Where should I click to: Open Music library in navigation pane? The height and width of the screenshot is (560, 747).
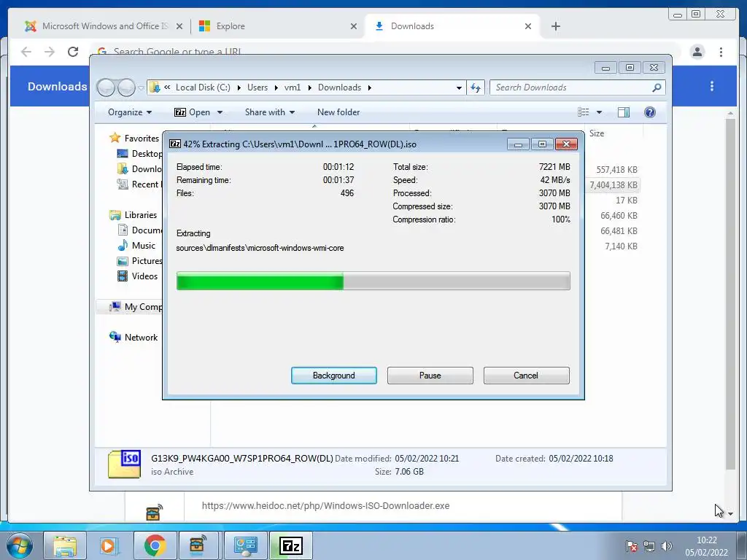click(136, 245)
